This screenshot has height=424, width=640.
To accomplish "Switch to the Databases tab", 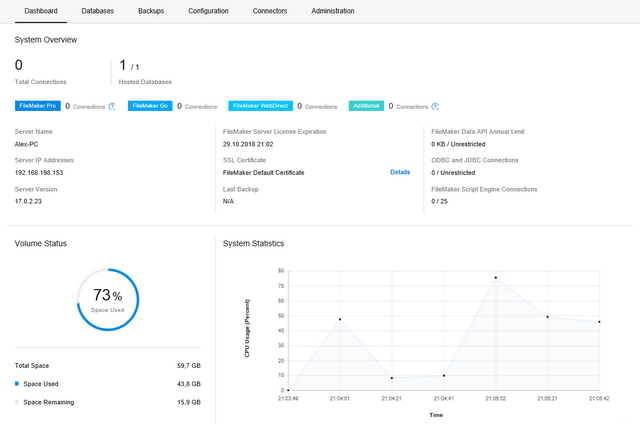I will click(97, 10).
